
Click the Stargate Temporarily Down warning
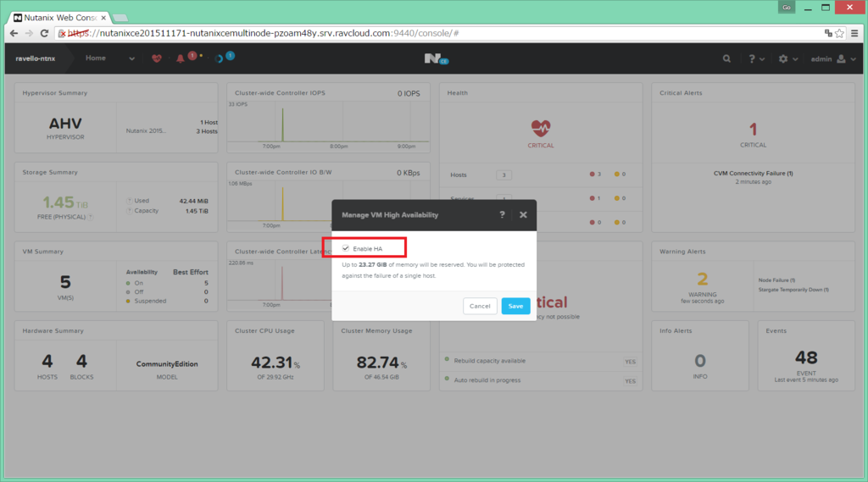(793, 290)
